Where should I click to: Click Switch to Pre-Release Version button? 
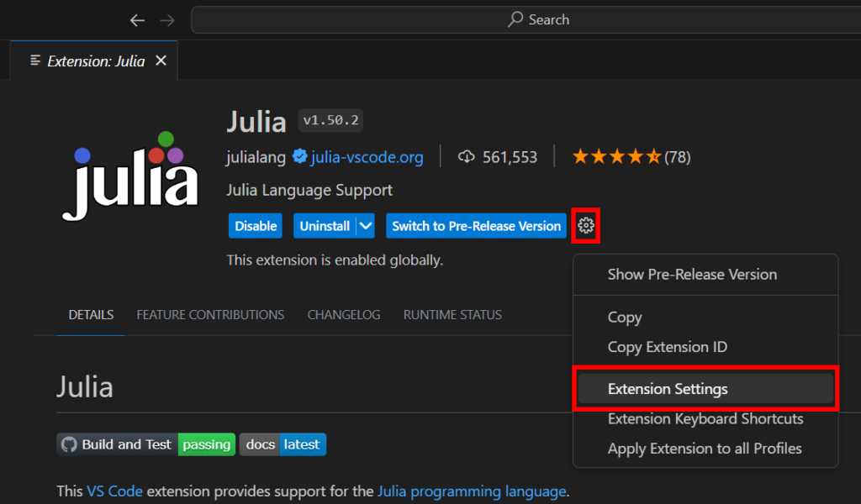(x=476, y=226)
